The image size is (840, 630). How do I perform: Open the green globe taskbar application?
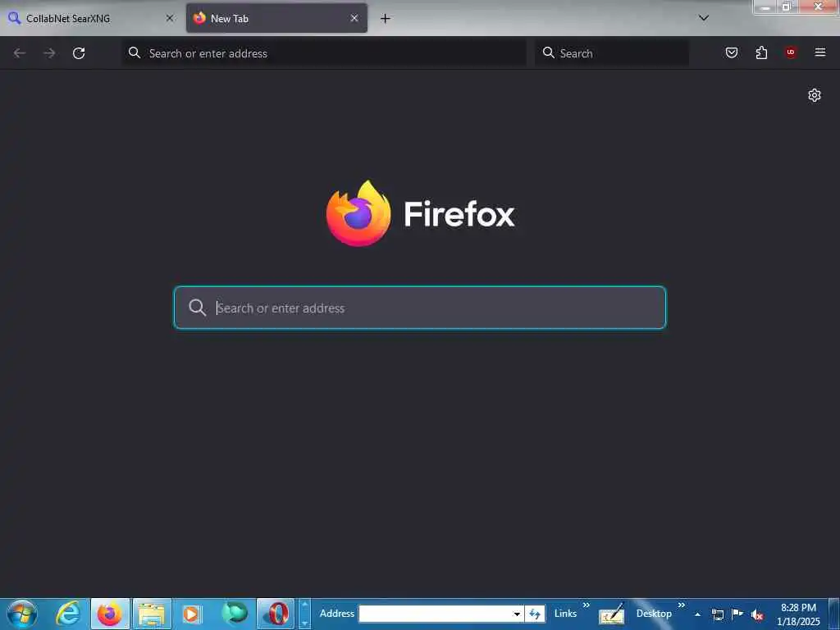click(234, 614)
